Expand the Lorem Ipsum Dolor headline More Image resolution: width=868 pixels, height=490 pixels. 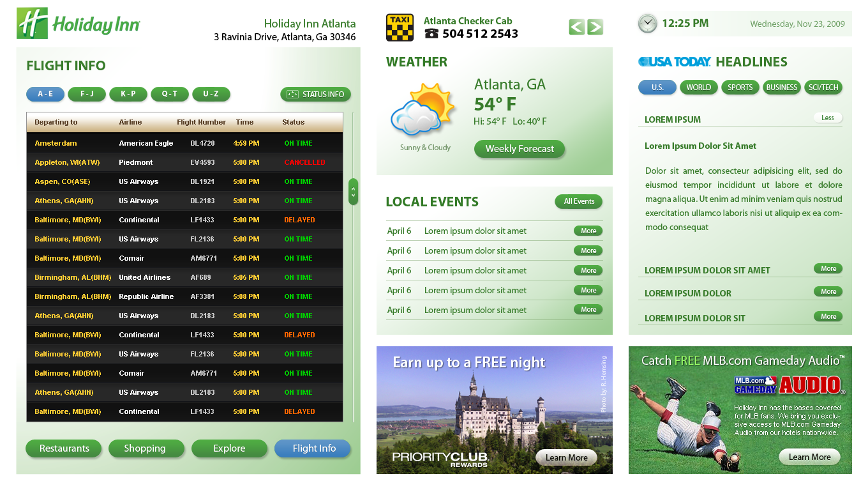point(828,291)
